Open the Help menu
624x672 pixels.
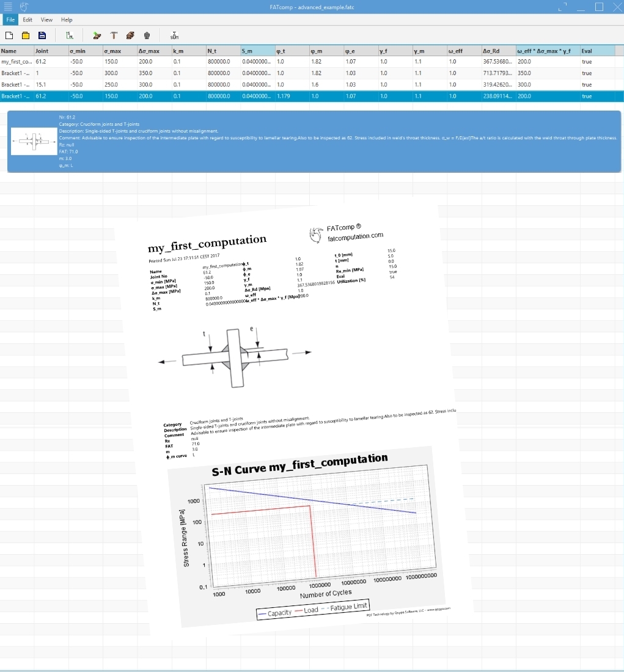click(67, 20)
